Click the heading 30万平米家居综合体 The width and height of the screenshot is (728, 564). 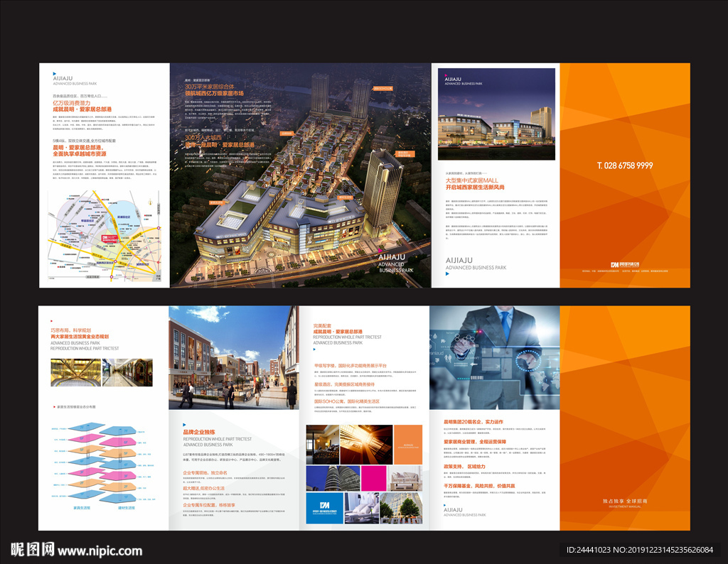pos(210,86)
